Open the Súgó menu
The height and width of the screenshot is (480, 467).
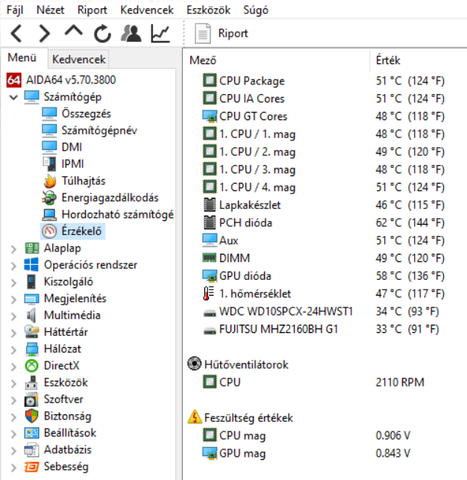(x=256, y=10)
